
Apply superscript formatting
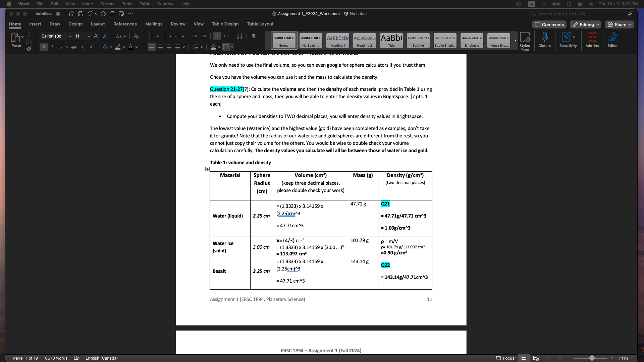[x=91, y=47]
